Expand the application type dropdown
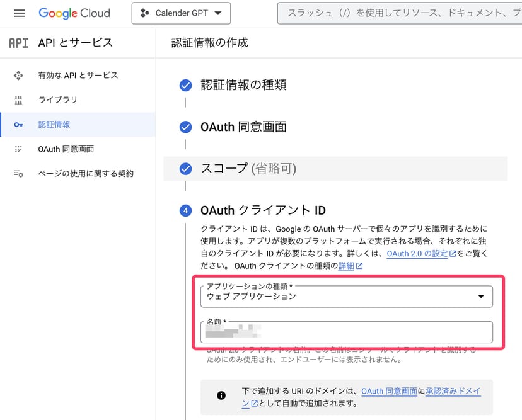The width and height of the screenshot is (522, 420). point(346,296)
